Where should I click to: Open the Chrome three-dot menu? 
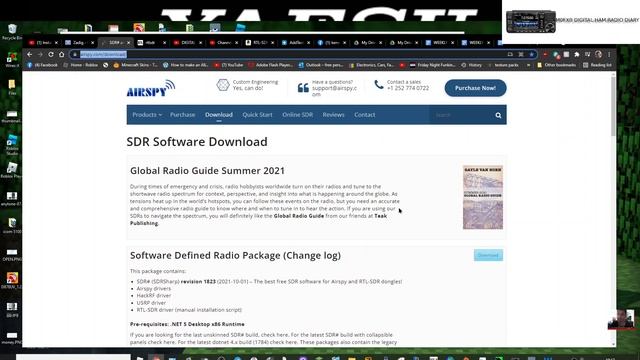coord(609,54)
